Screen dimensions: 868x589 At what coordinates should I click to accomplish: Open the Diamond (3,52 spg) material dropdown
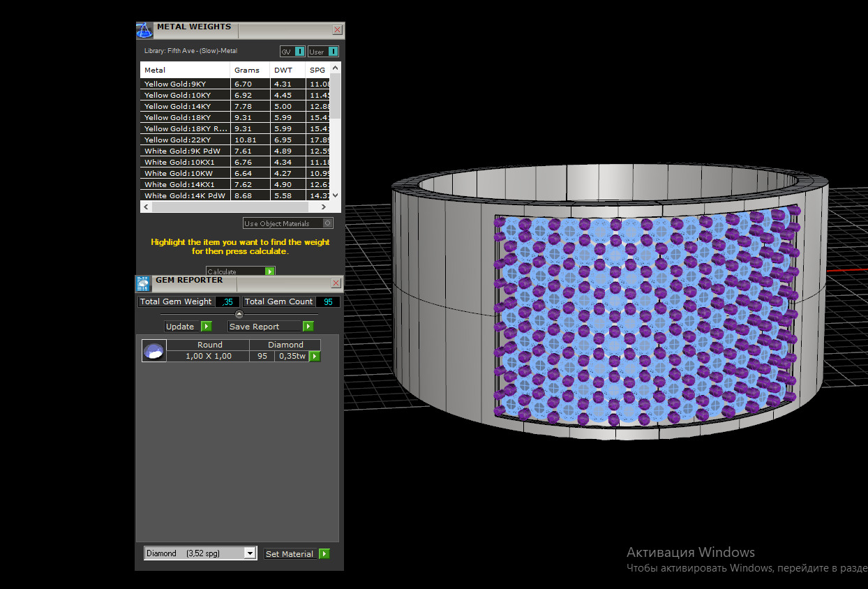click(200, 553)
